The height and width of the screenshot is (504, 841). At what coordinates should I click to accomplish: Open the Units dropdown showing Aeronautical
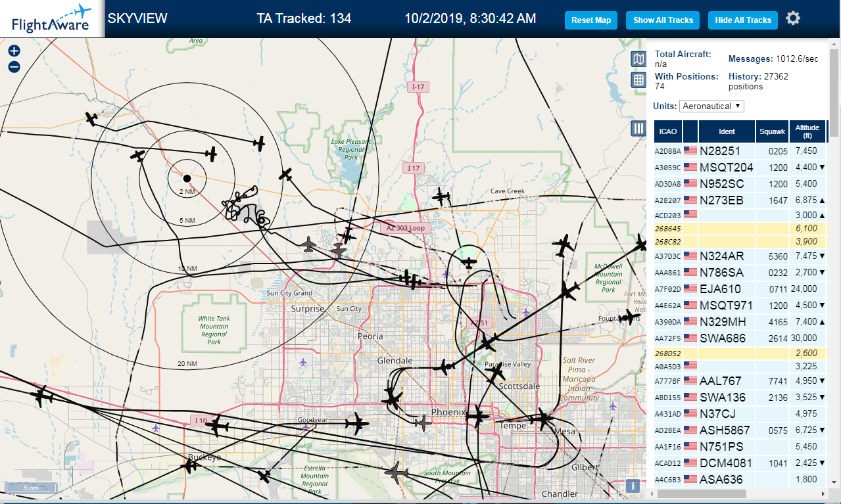pyautogui.click(x=712, y=106)
